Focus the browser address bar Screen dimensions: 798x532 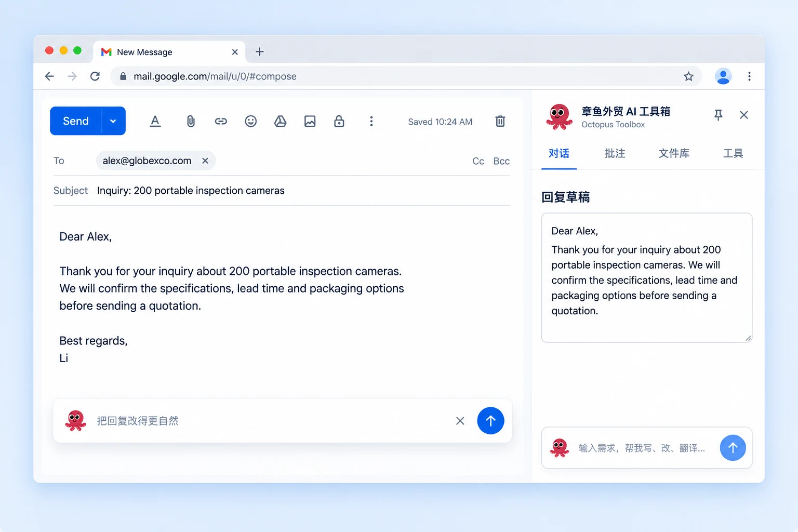tap(406, 76)
